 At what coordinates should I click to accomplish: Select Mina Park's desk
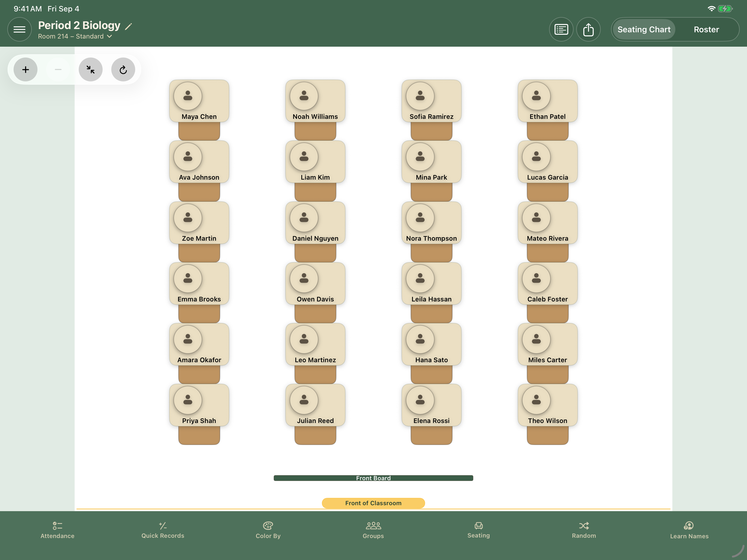pos(432,162)
